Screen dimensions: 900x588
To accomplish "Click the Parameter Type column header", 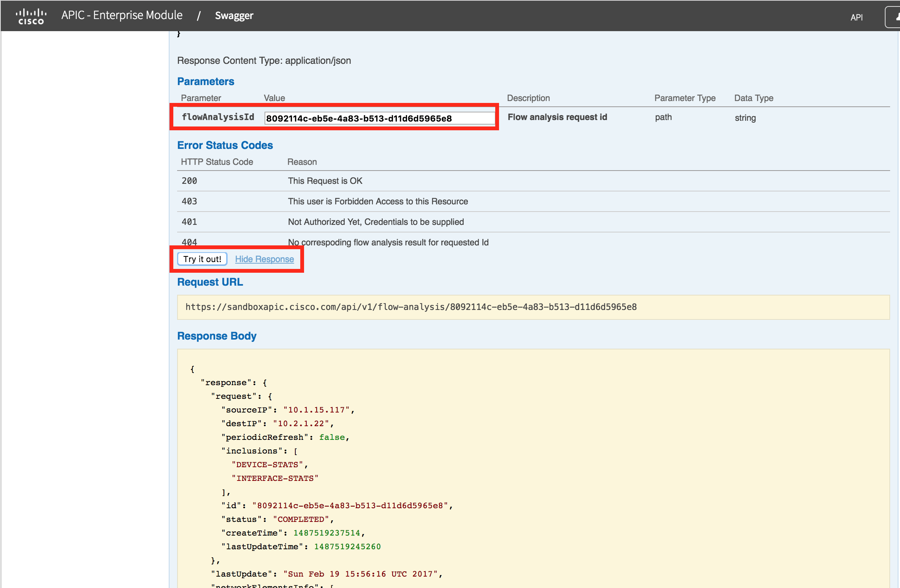I will (685, 98).
